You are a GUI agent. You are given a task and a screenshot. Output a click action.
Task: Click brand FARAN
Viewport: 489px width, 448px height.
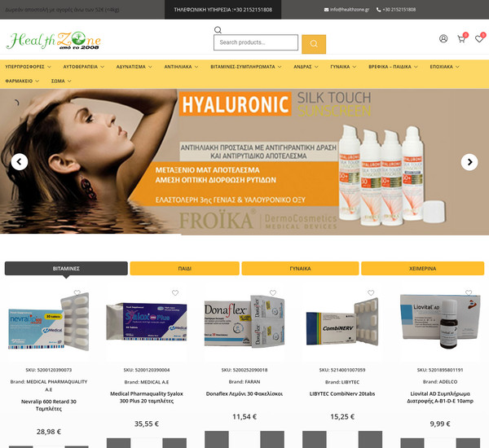(x=253, y=382)
